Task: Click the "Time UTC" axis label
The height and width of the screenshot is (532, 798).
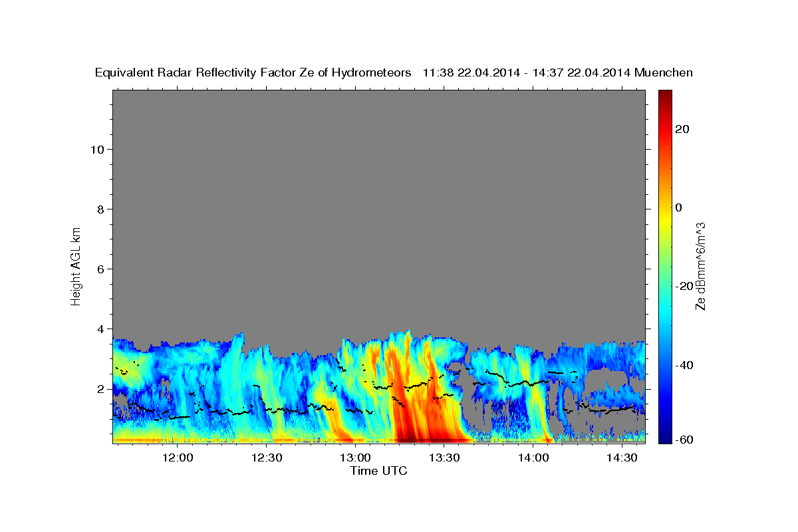Action: pyautogui.click(x=378, y=471)
